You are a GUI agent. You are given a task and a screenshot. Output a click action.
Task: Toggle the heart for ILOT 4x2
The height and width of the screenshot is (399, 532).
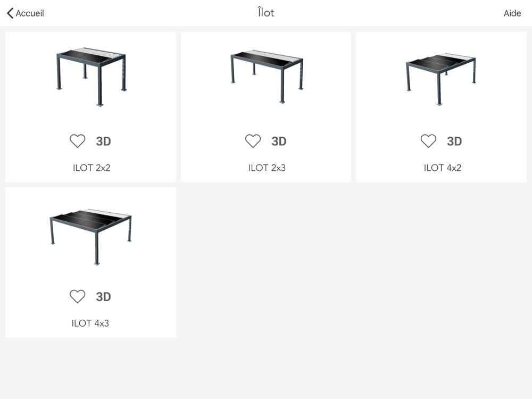[x=428, y=141]
